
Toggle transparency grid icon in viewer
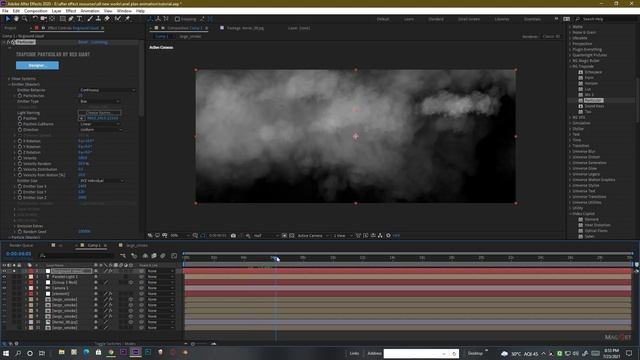[291, 236]
